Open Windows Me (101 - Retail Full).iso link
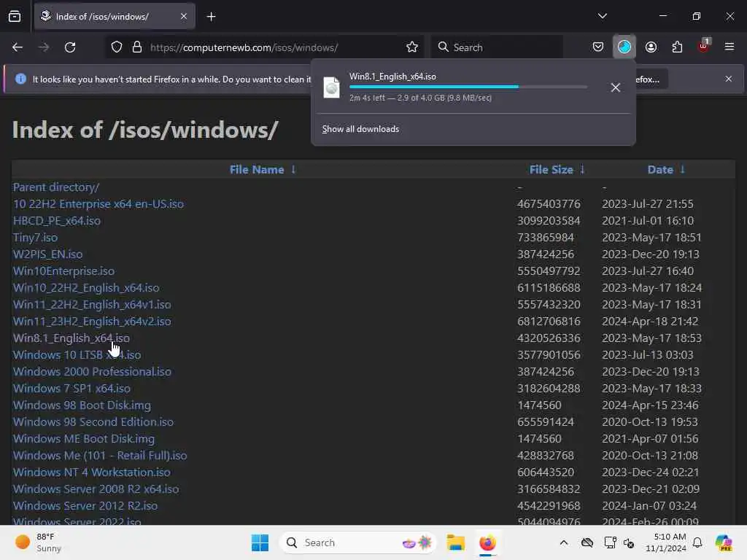 100,455
